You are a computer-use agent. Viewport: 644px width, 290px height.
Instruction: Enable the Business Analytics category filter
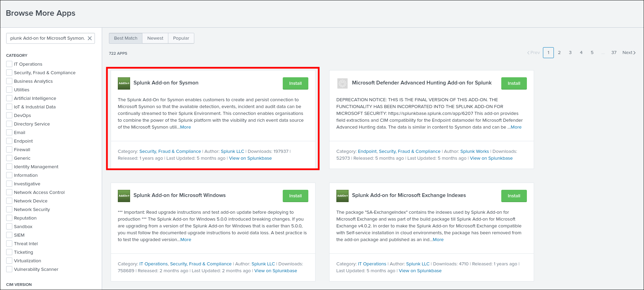pos(9,81)
